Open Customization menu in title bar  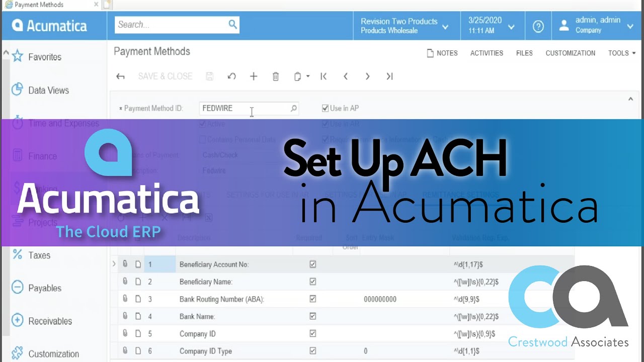click(570, 53)
